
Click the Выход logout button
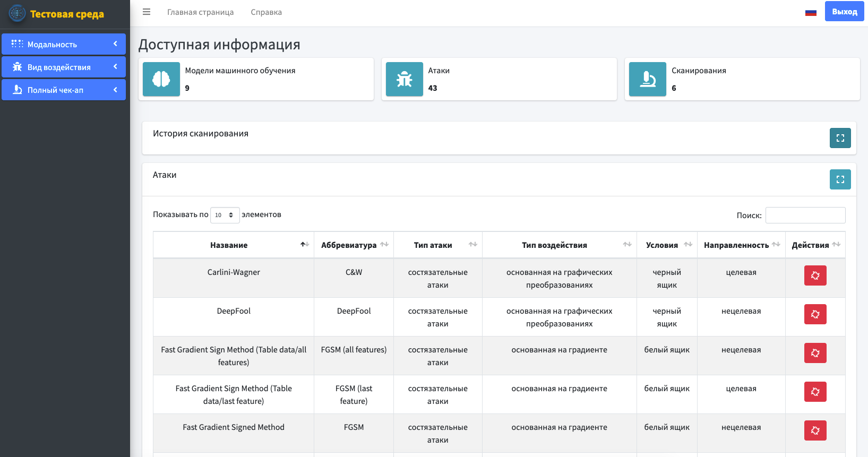pyautogui.click(x=845, y=12)
